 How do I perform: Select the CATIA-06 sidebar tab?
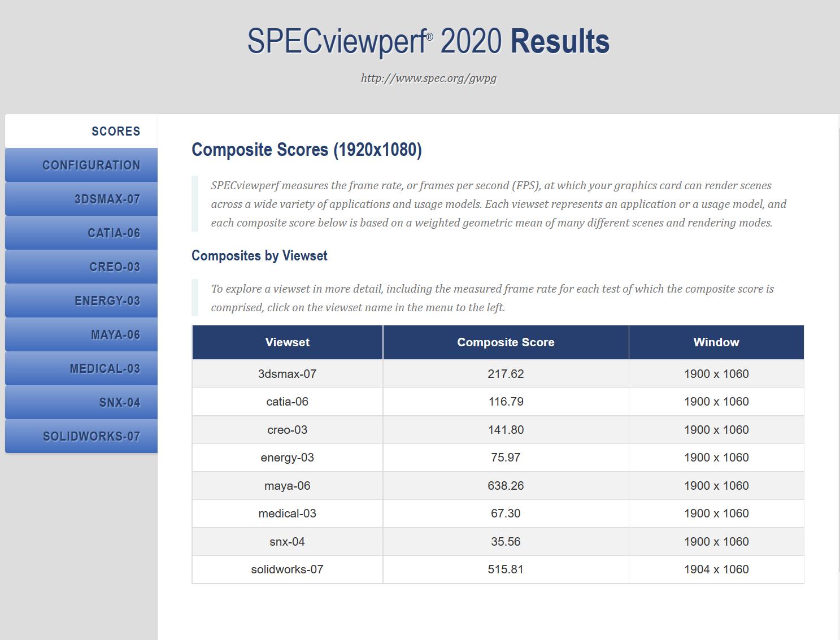[x=81, y=233]
